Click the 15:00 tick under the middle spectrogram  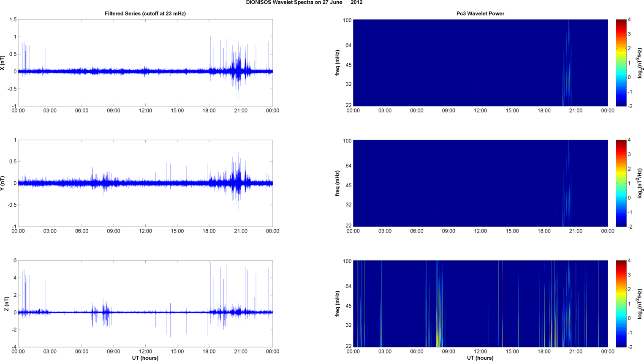click(512, 231)
